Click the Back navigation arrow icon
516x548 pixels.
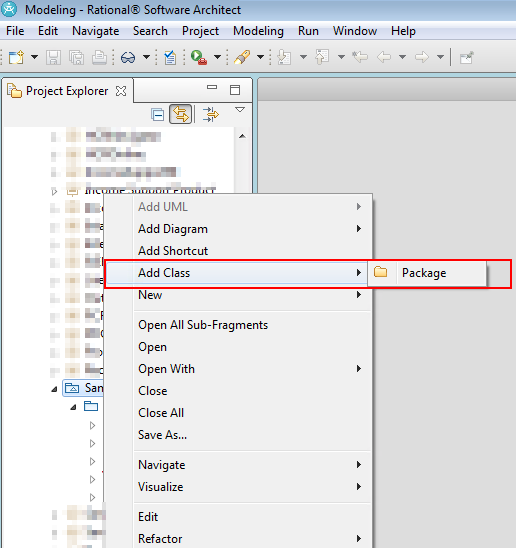[384, 57]
